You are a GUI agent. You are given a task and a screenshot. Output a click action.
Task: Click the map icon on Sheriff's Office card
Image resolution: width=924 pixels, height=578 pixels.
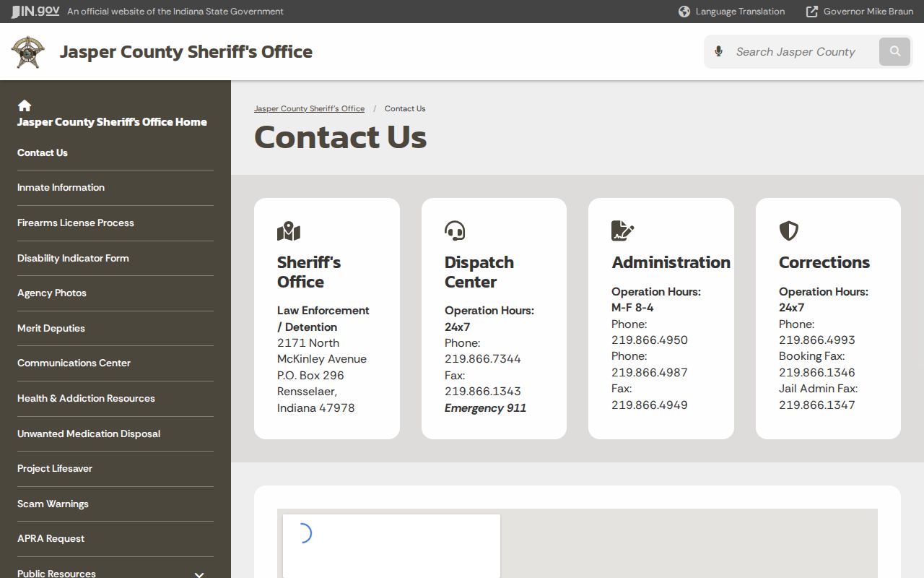tap(289, 231)
